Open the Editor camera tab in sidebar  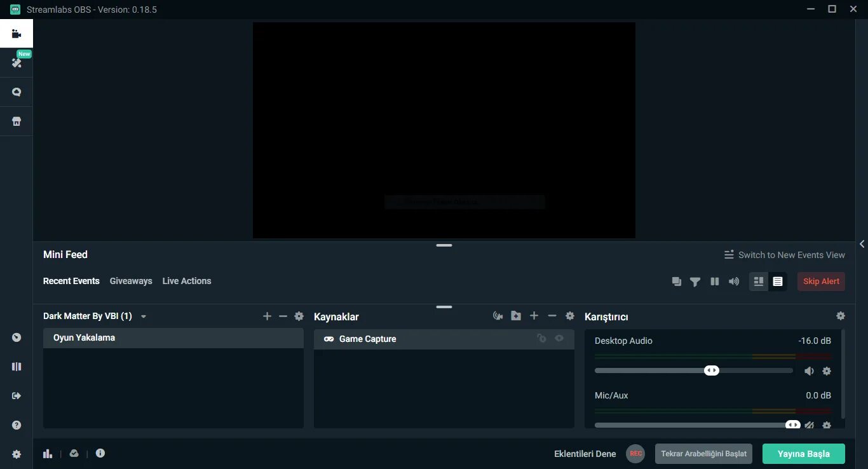17,34
